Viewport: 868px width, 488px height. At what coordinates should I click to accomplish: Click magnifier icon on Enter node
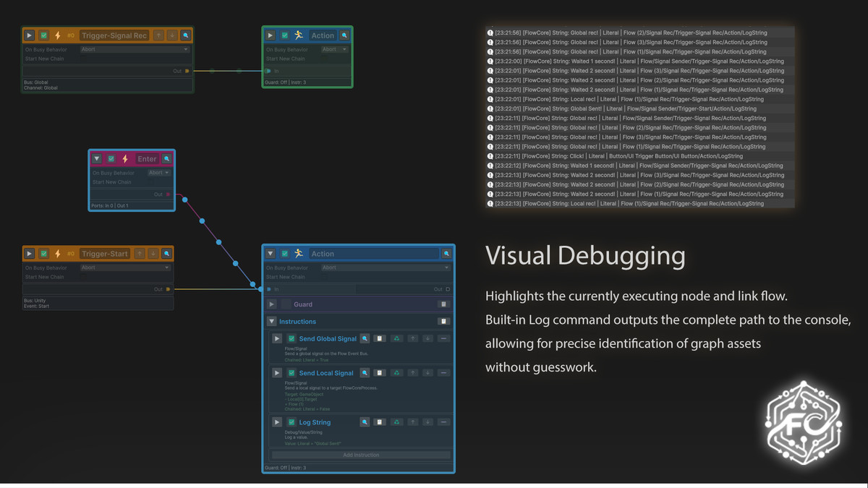167,159
